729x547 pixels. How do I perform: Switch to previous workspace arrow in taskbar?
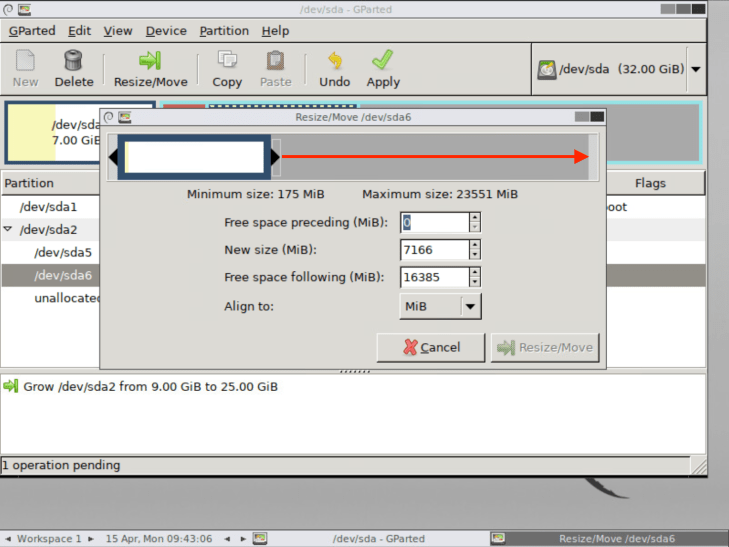(8, 539)
